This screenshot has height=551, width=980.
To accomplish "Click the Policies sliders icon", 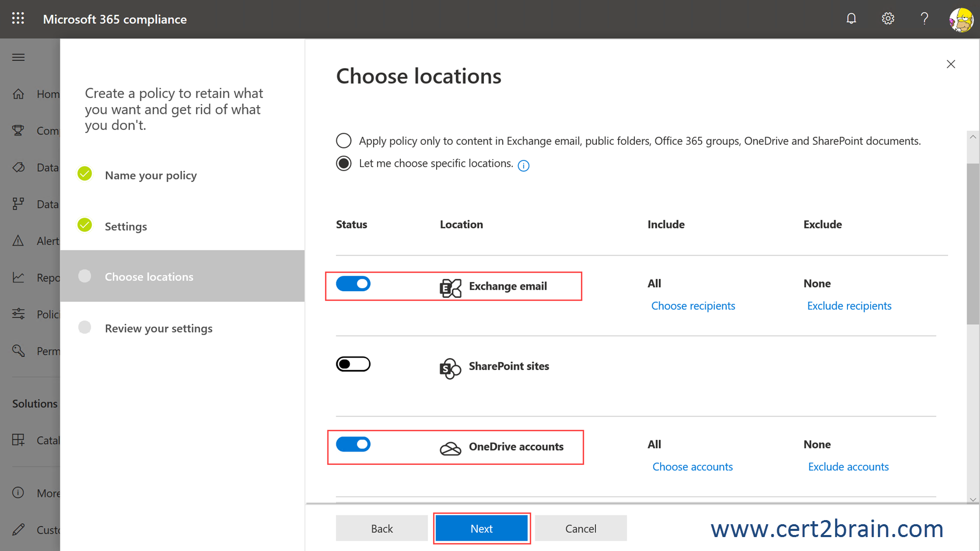I will (x=19, y=314).
